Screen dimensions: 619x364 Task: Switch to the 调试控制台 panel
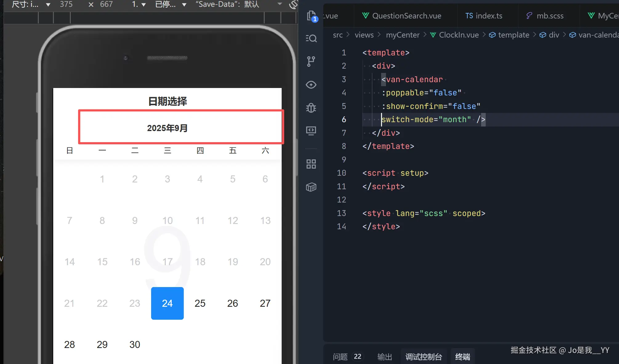[424, 356]
